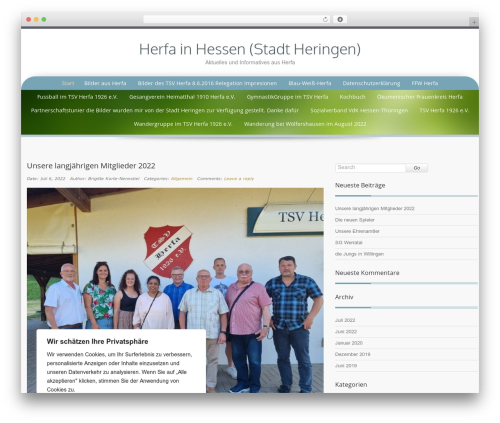Open post title Unsere langjährigen Mitglieder 2022
The width and height of the screenshot is (500, 423).
point(91,166)
